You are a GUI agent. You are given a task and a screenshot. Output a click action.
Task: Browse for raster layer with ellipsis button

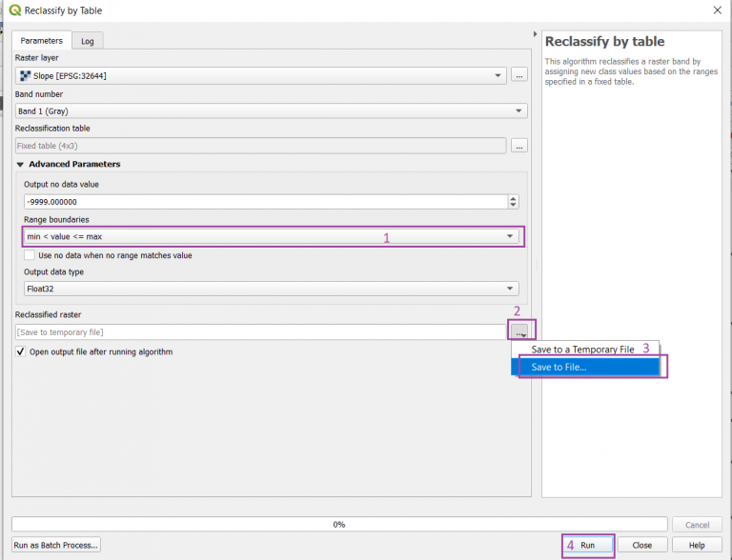click(x=518, y=75)
